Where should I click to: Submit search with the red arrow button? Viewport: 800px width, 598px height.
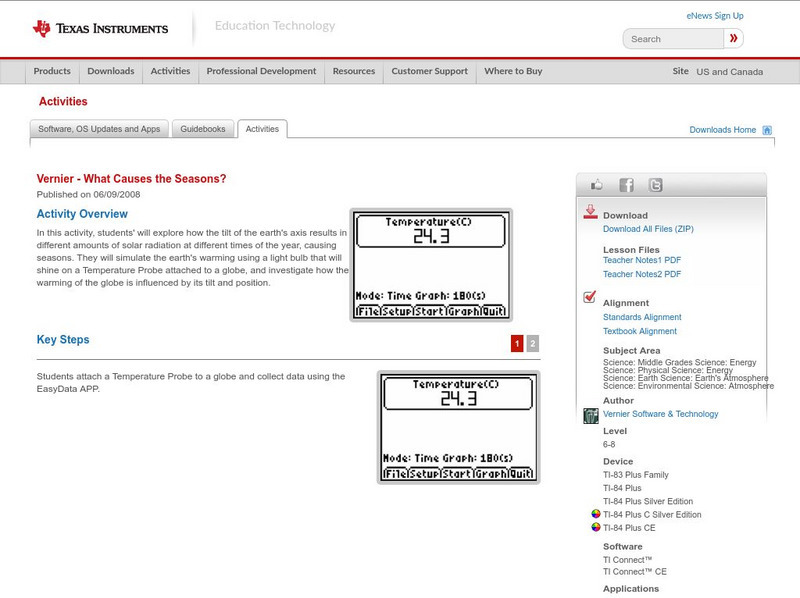[x=733, y=38]
